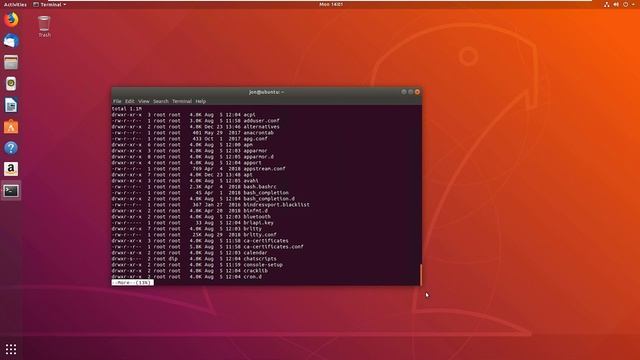
Task: Launch LibreOffice Writer from the dock
Action: tap(11, 105)
